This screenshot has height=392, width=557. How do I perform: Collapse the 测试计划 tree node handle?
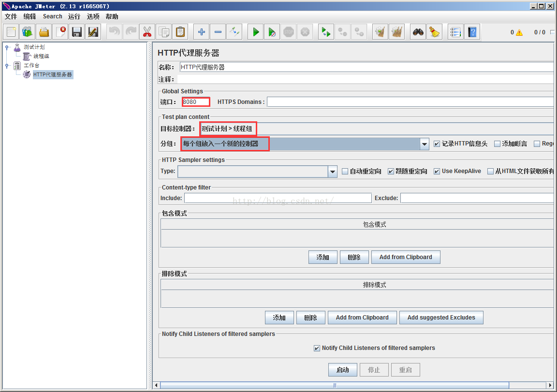[7, 47]
